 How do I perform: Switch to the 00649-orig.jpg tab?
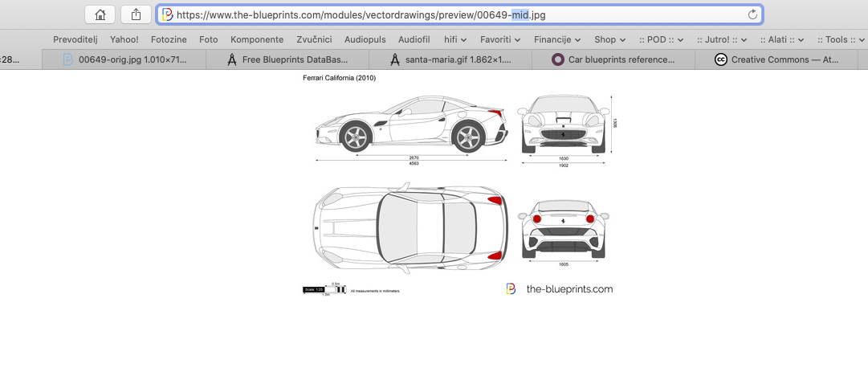pyautogui.click(x=124, y=59)
